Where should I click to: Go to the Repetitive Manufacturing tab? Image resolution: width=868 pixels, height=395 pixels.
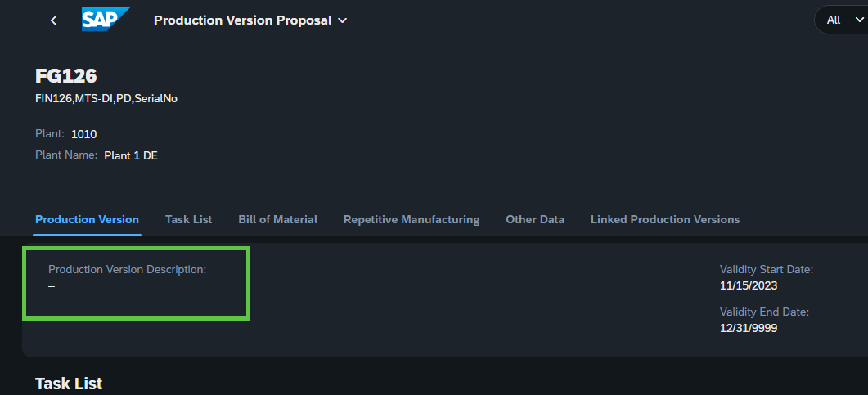pos(412,220)
